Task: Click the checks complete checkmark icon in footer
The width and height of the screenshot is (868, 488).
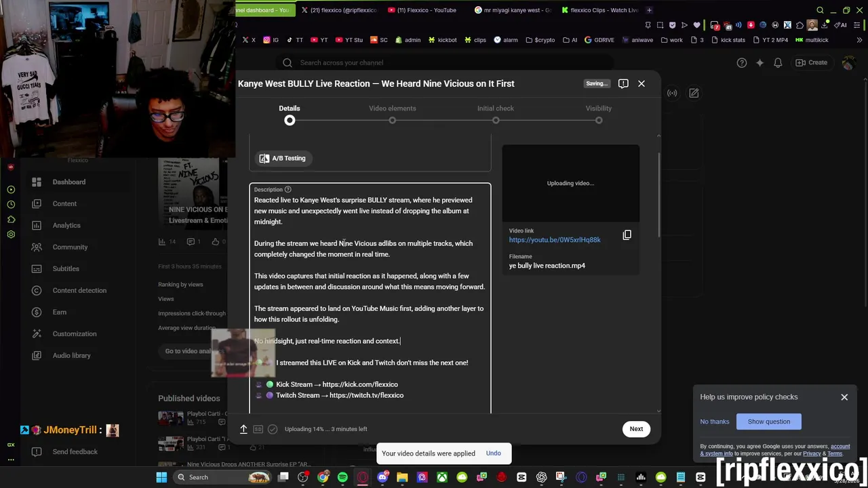Action: (x=272, y=429)
